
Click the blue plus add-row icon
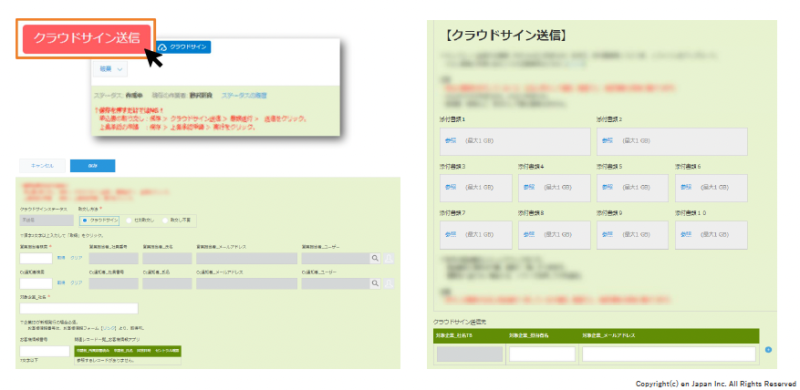point(769,350)
